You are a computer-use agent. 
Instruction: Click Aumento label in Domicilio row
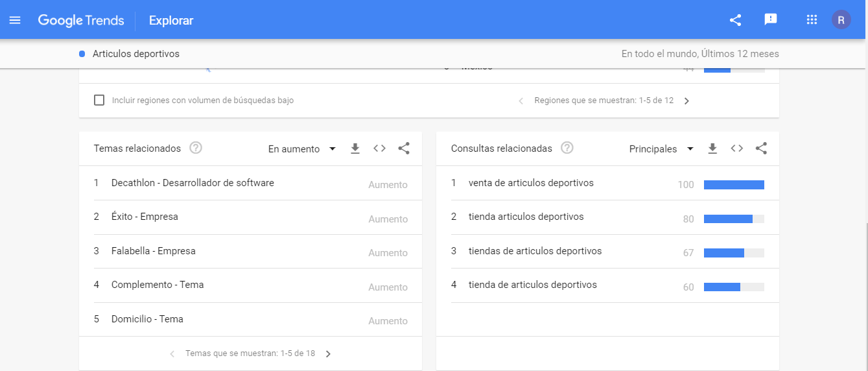pyautogui.click(x=388, y=321)
